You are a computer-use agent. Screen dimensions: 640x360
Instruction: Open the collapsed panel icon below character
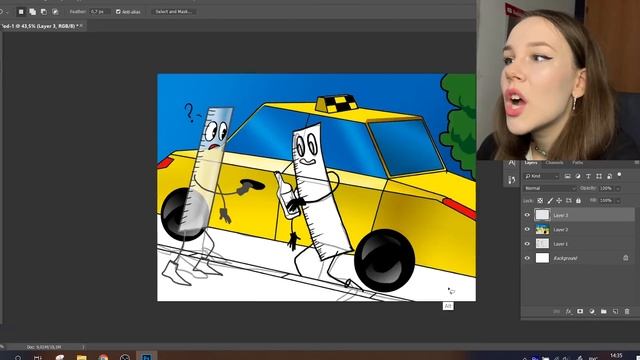pos(511,180)
